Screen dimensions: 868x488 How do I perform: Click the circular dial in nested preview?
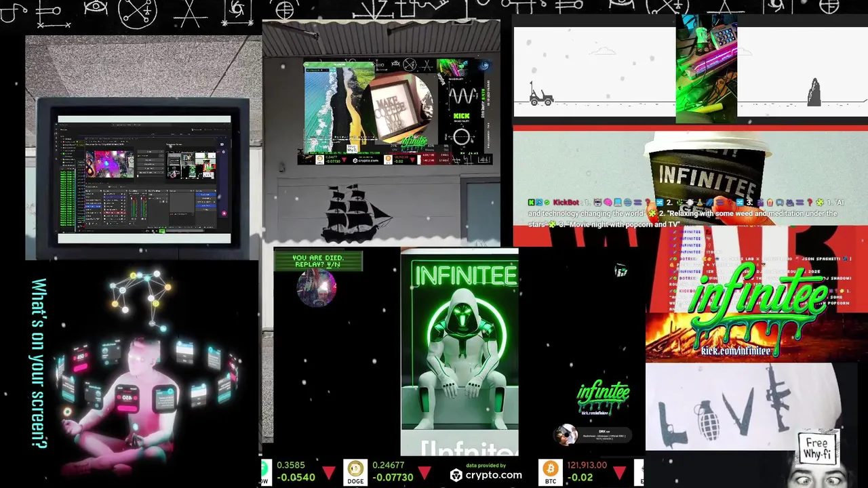461,137
